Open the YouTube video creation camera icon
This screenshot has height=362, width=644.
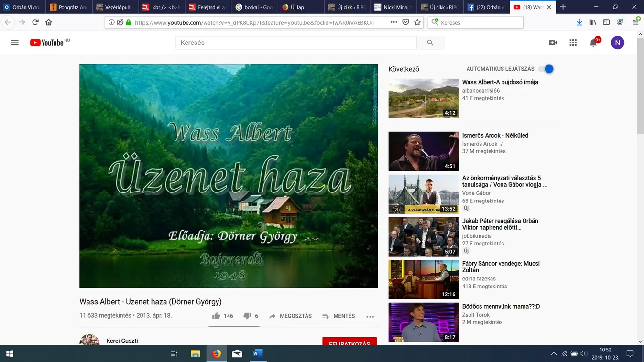(x=553, y=42)
